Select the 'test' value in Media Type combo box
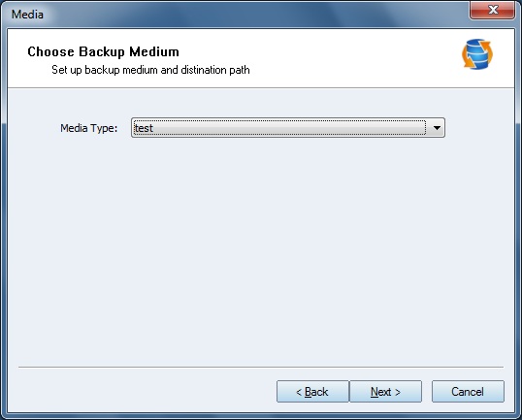Viewport: 522px width, 420px height. point(144,128)
